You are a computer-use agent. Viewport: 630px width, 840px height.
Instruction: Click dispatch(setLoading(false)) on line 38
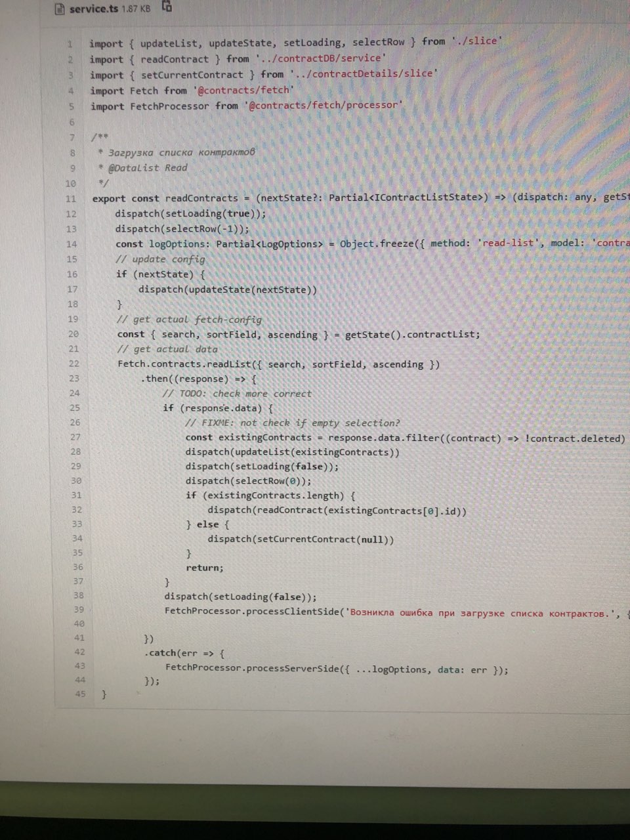(241, 597)
